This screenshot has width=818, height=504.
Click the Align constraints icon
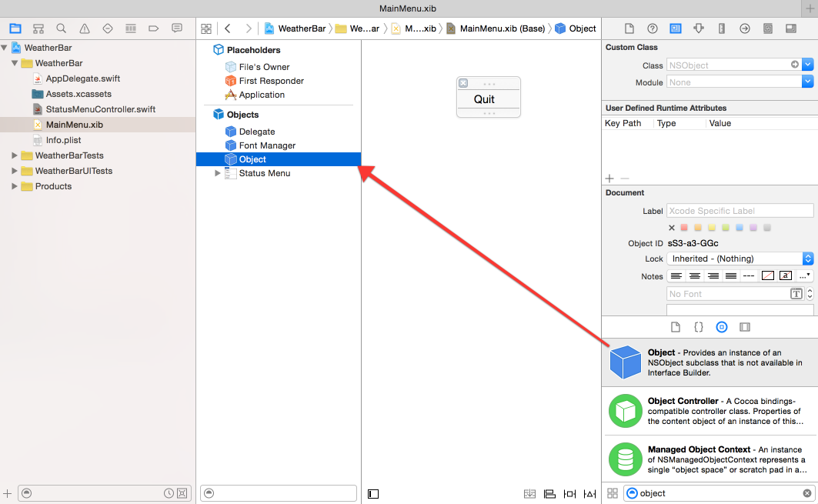[x=549, y=493]
